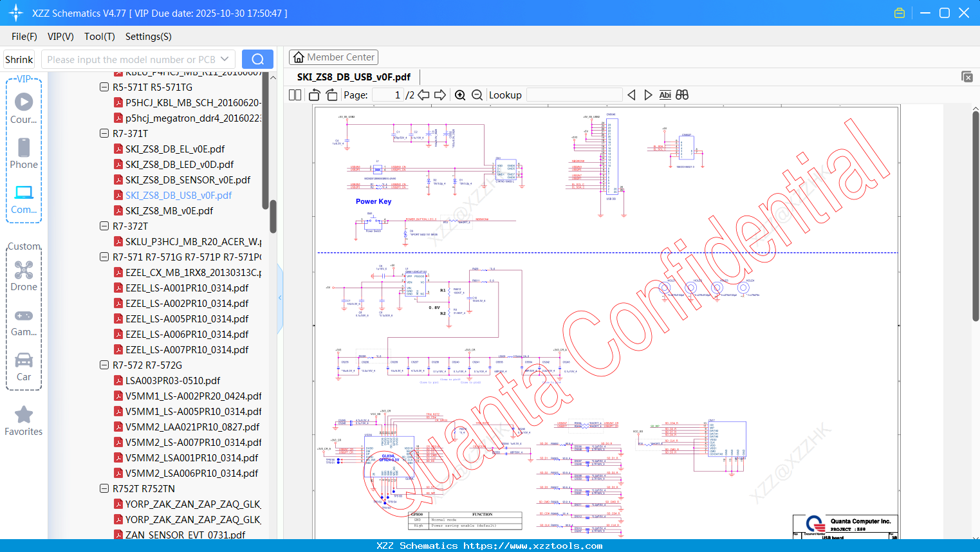Open EZEL_LS-A002PR10_0314.pdf

(x=187, y=303)
